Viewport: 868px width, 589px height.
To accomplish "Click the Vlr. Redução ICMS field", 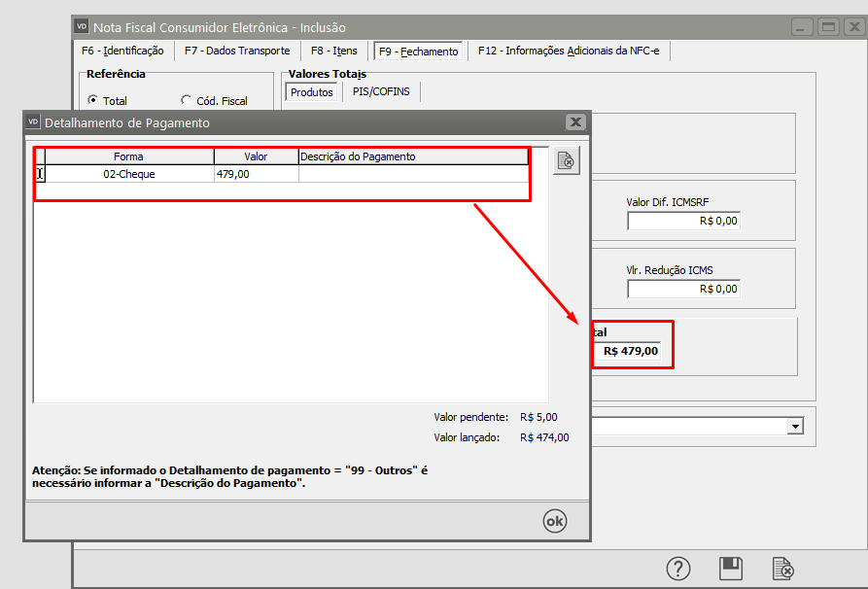I will [684, 289].
